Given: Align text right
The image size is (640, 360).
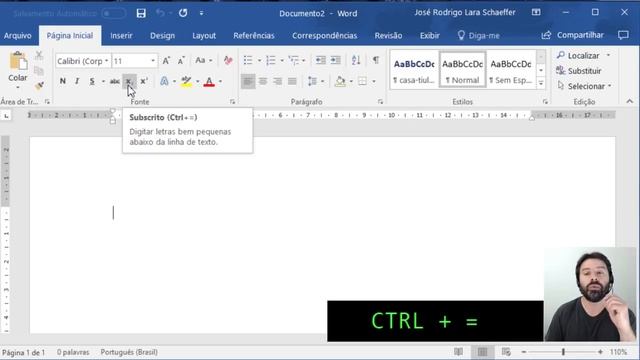Looking at the screenshot, I should [x=278, y=81].
